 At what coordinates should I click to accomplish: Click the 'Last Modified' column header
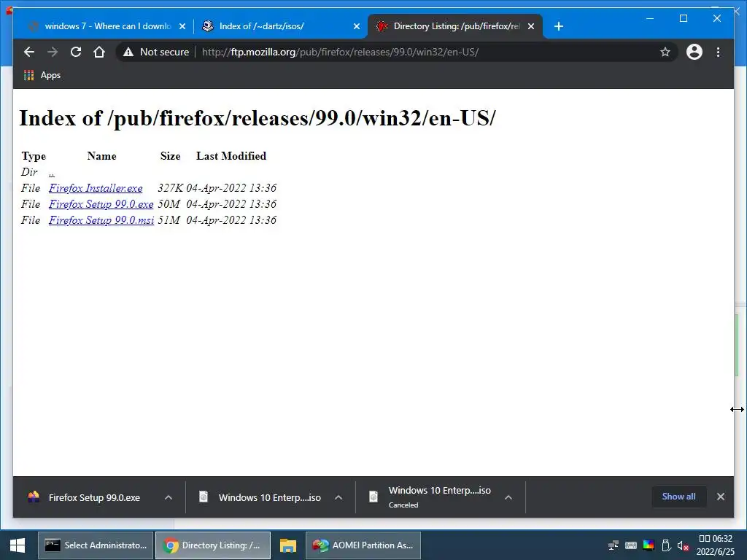click(231, 156)
